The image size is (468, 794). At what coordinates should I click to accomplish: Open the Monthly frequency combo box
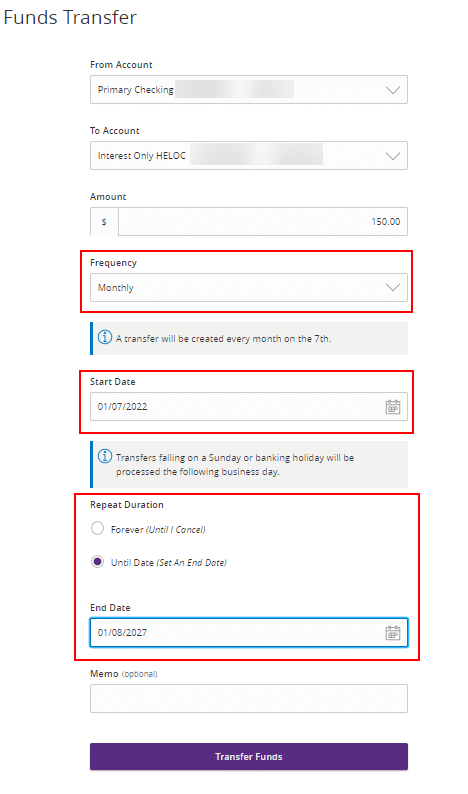click(x=249, y=288)
